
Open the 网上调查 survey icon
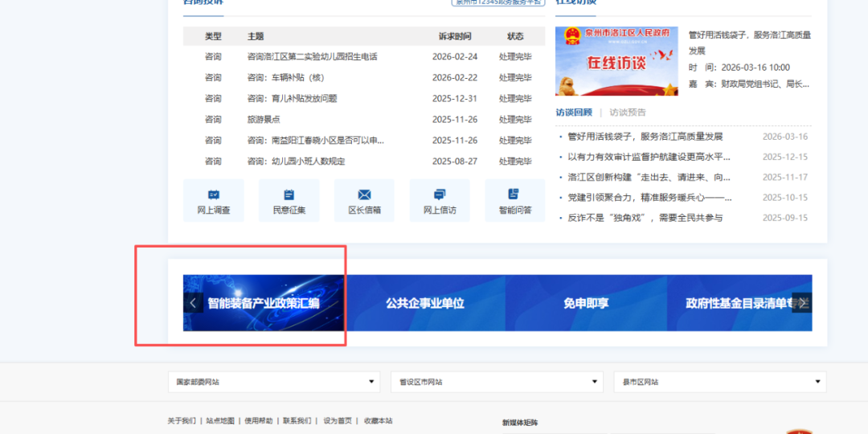[x=214, y=200]
